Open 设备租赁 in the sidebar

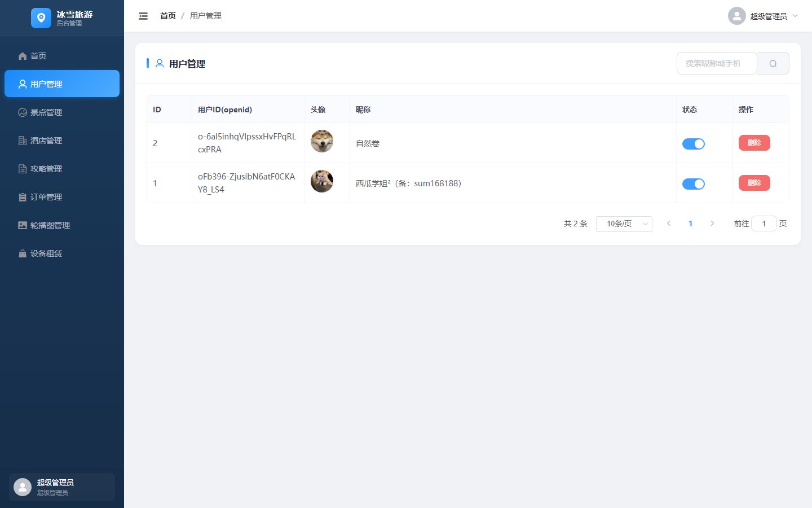pos(62,253)
